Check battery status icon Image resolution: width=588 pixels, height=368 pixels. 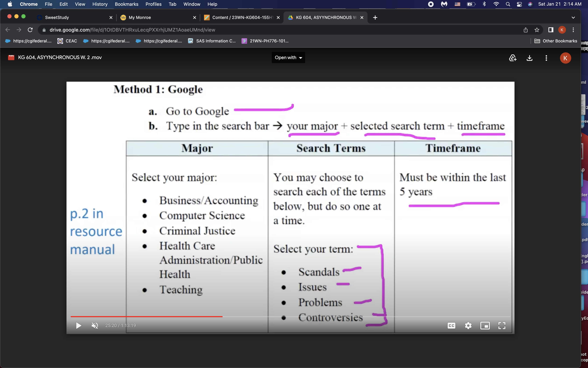(x=471, y=4)
